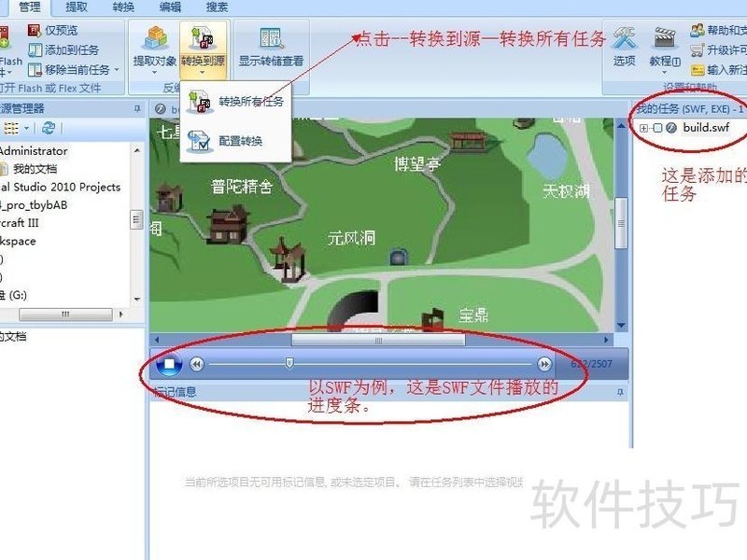Stop SWF playback with the round stop button

[x=169, y=365]
